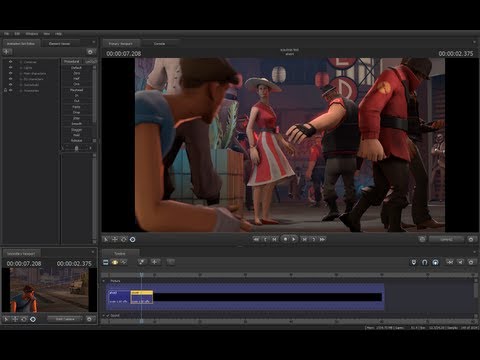Click the zoom-to-fit arrows icon in timeline toolbar
This screenshot has height=360, width=480.
tap(450, 262)
